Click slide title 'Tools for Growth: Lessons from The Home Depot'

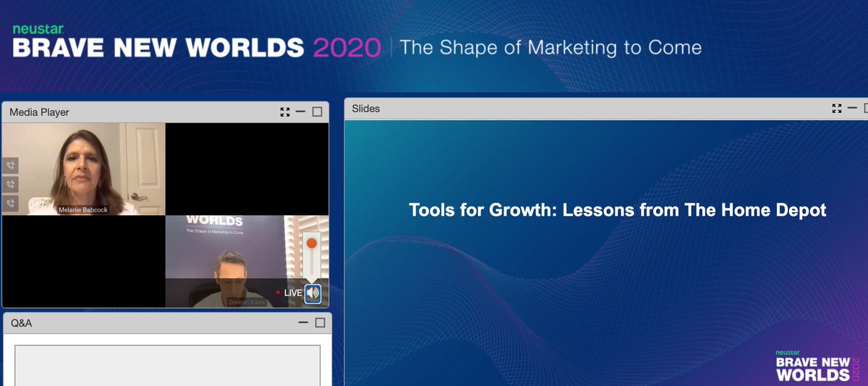(617, 211)
